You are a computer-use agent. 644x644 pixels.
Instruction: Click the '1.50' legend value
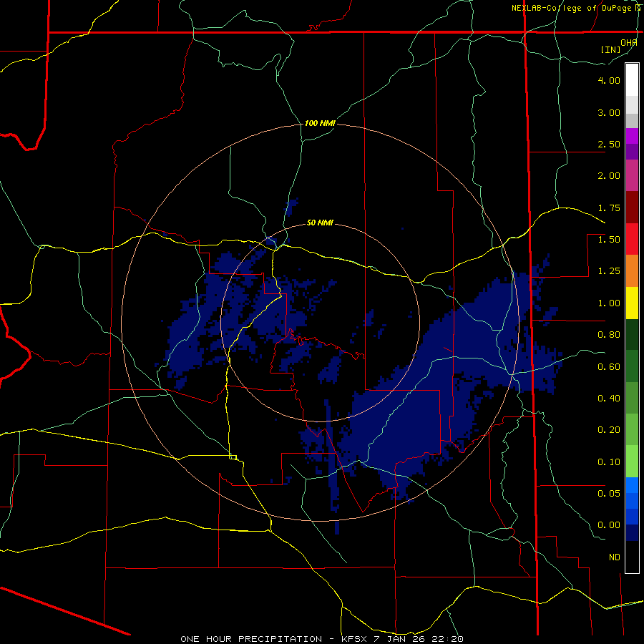609,240
